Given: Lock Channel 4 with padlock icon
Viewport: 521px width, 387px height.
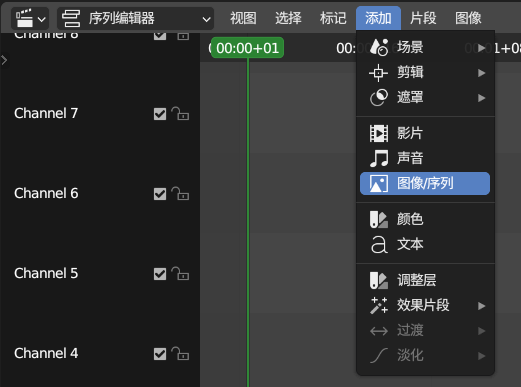Looking at the screenshot, I should tap(180, 354).
